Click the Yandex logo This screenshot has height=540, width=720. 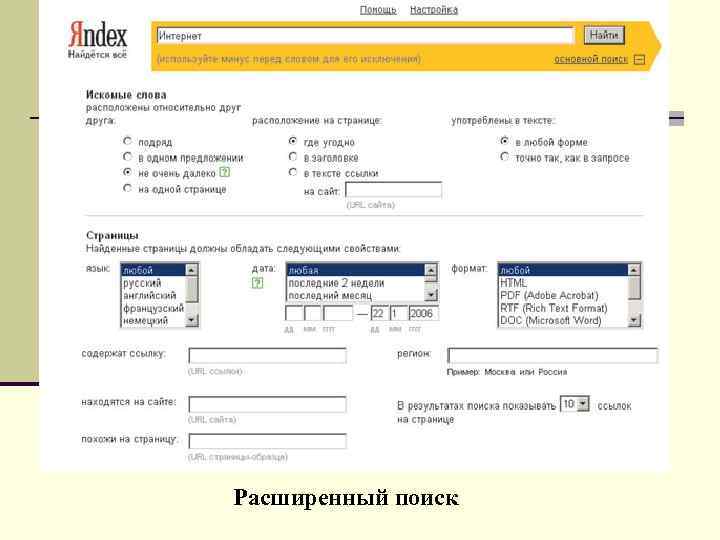pos(97,40)
